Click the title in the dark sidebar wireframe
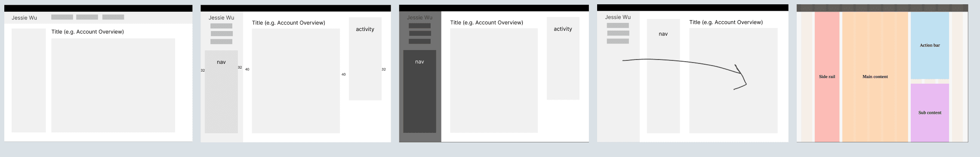 487,22
